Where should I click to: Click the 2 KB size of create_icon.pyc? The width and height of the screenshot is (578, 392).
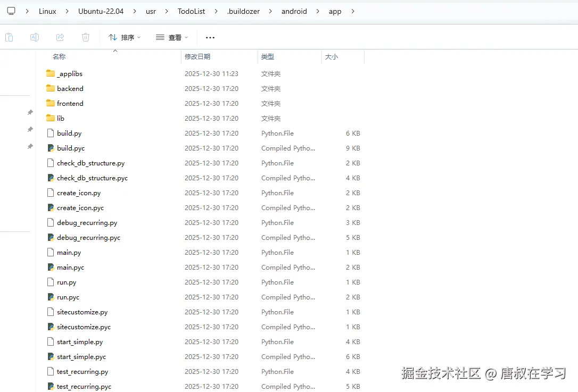(353, 208)
